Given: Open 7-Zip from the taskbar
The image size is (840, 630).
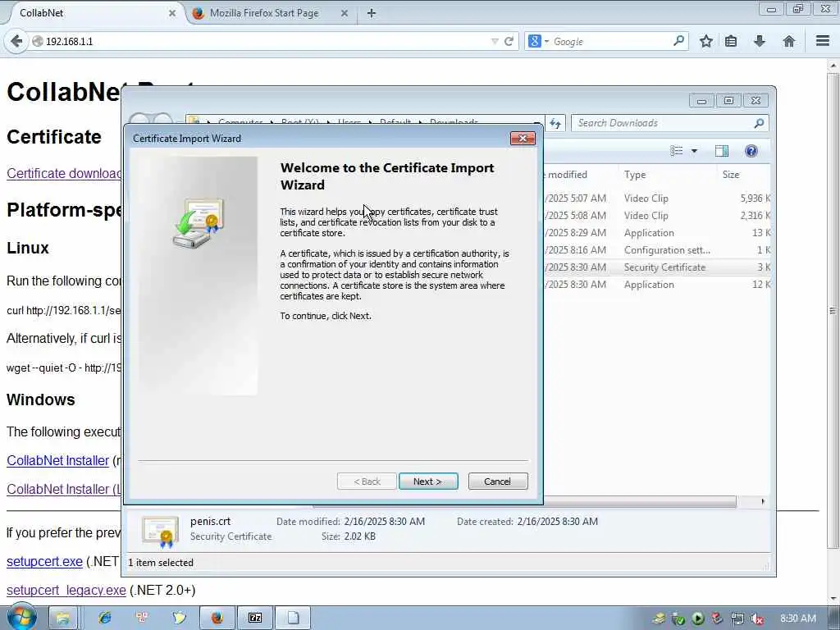Looking at the screenshot, I should point(255,619).
